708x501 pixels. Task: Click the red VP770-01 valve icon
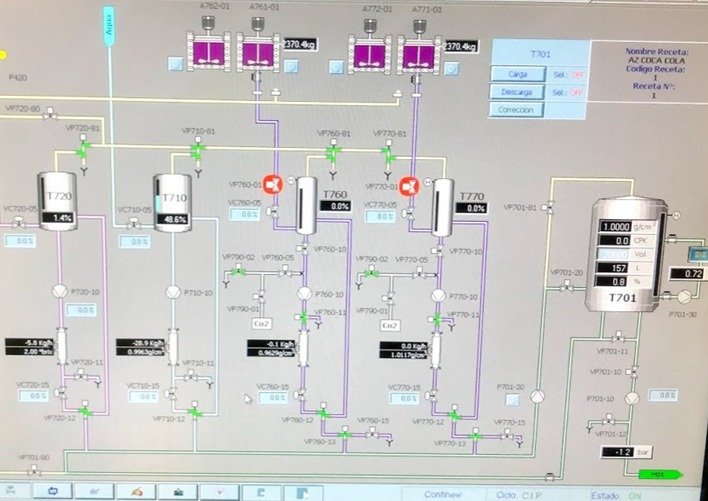pos(408,185)
